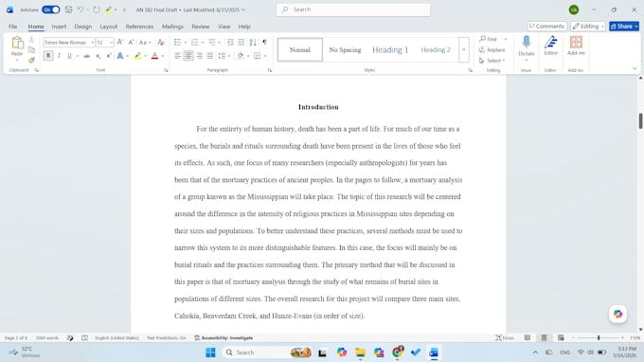Insert a multilevel list

(x=212, y=42)
